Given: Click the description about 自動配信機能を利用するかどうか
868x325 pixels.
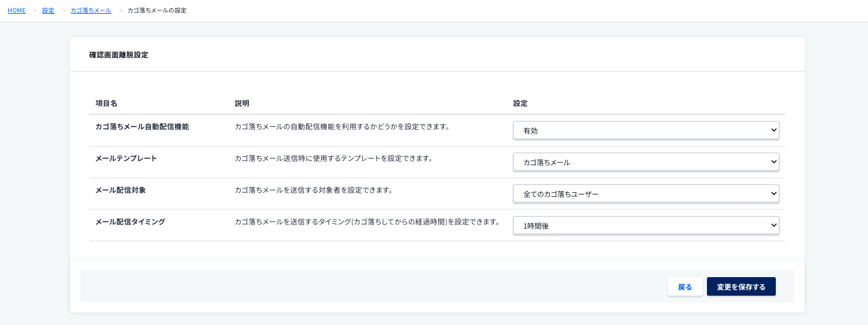Looking at the screenshot, I should pos(342,126).
